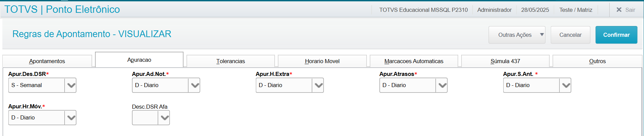The height and width of the screenshot is (136, 644).
Task: Click the empty Desc.DSR Afa field
Action: (x=145, y=118)
